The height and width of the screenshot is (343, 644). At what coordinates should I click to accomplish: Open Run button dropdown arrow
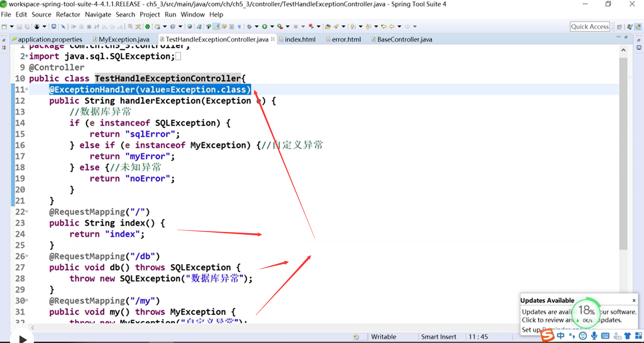(x=272, y=27)
